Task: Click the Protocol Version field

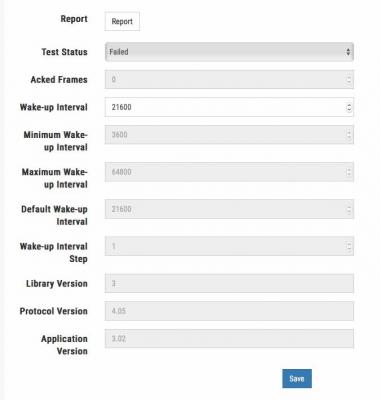Action: (229, 311)
